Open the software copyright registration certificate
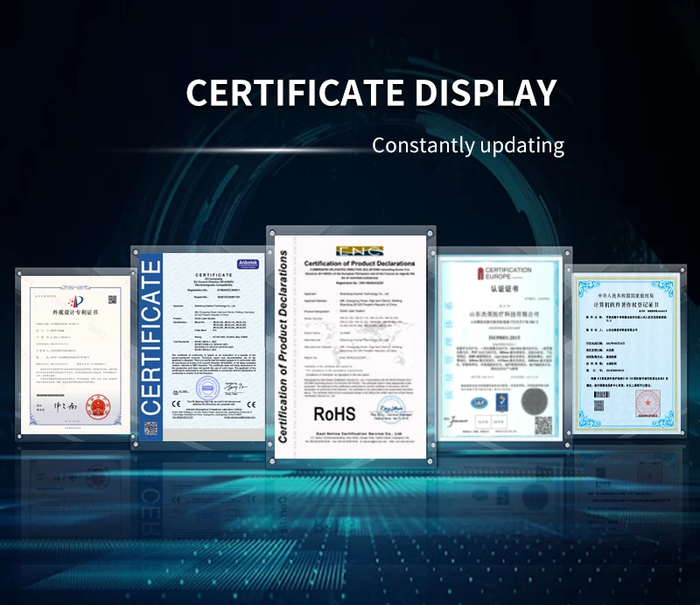The image size is (700, 605). 626,353
